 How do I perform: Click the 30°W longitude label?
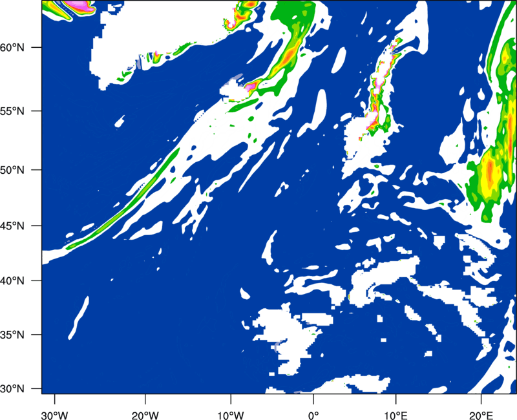click(55, 415)
